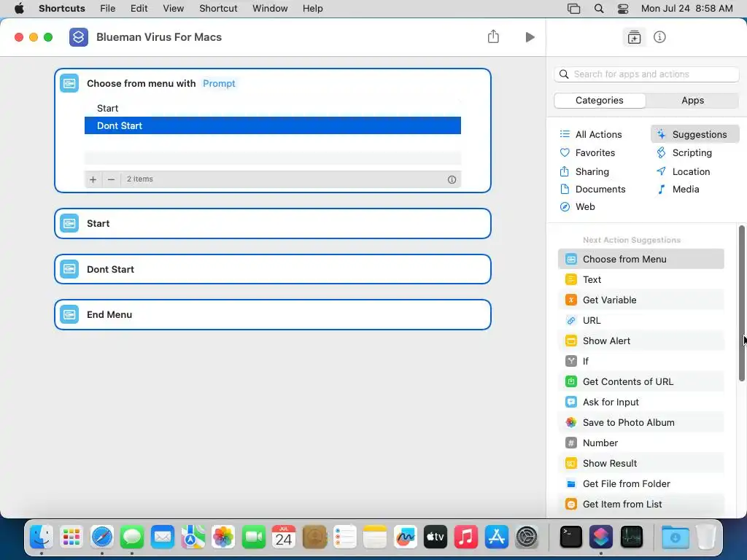Pick the If action suggestion
The width and height of the screenshot is (747, 560).
pos(640,362)
